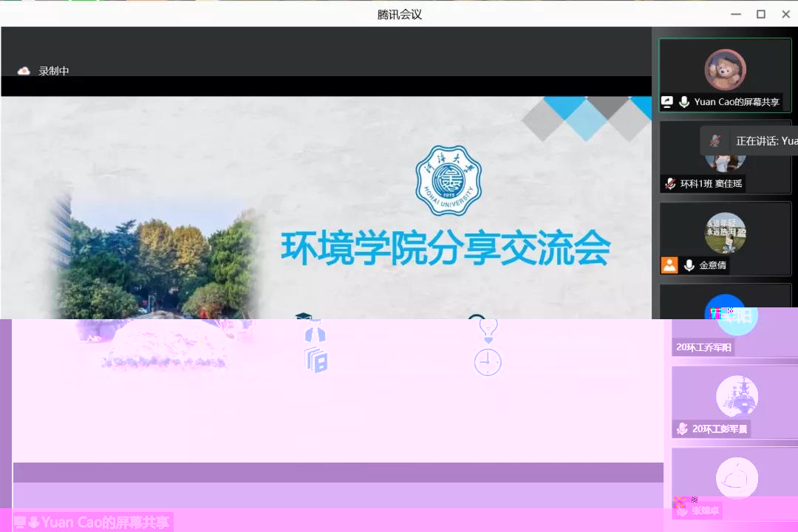Maximize the 腾讯会议 window

[760, 14]
